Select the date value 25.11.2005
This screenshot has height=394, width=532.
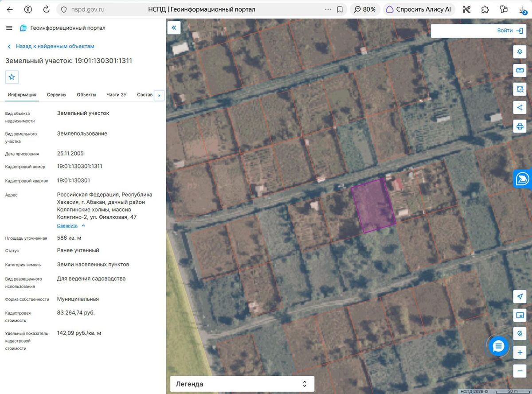tap(70, 153)
